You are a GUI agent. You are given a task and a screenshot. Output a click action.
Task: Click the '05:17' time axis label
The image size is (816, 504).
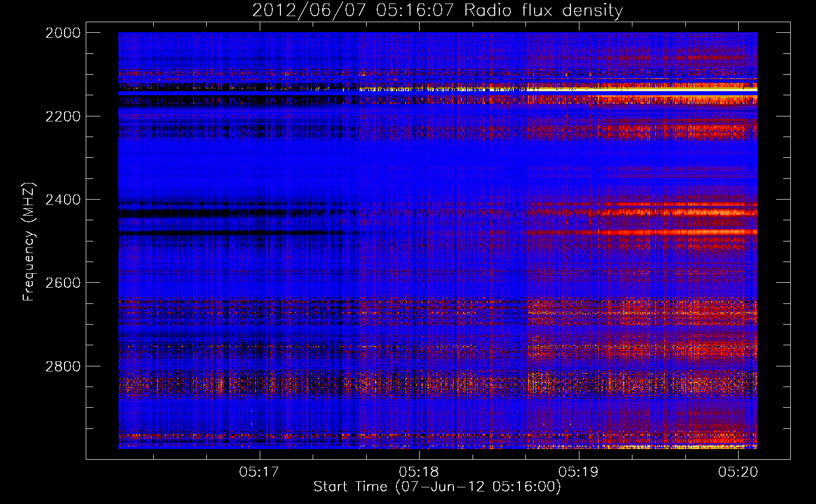click(259, 472)
